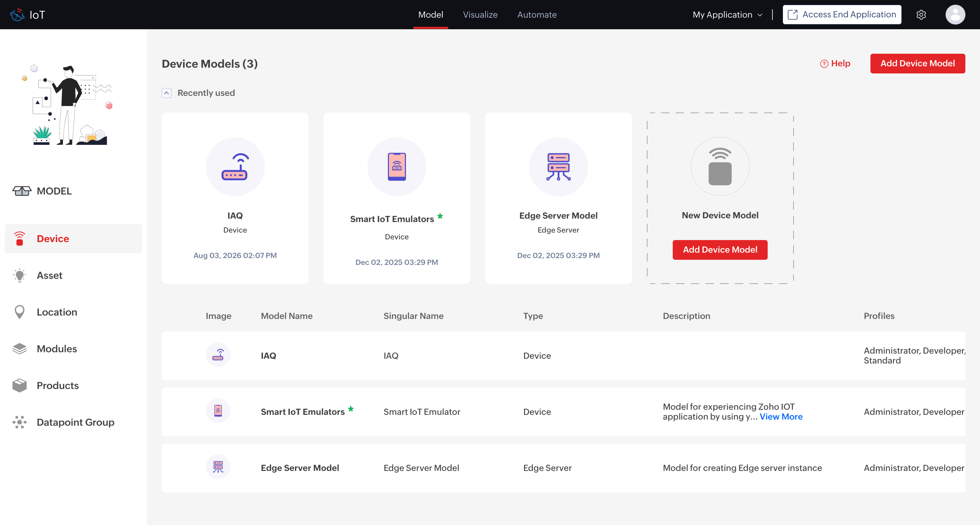
Task: Select Datapoint Group in the sidebar
Action: pos(73,422)
